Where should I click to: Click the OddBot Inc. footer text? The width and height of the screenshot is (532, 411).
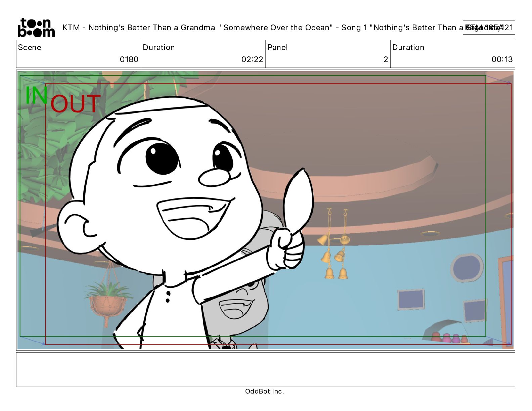point(265,391)
